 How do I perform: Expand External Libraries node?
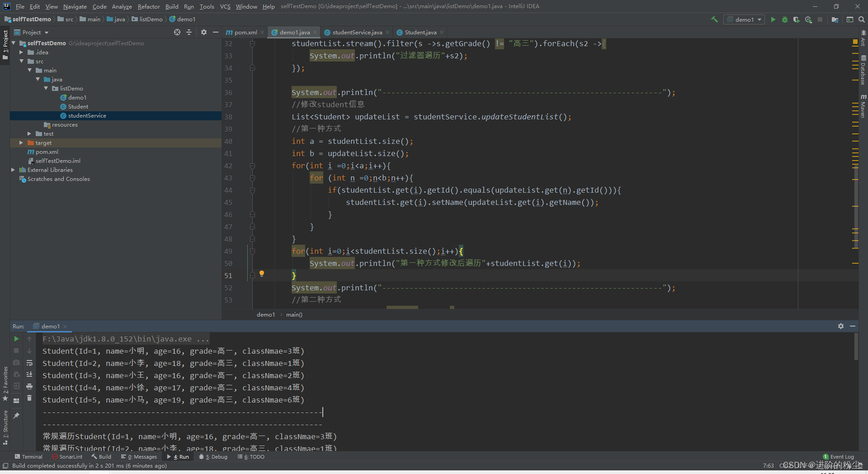point(13,170)
